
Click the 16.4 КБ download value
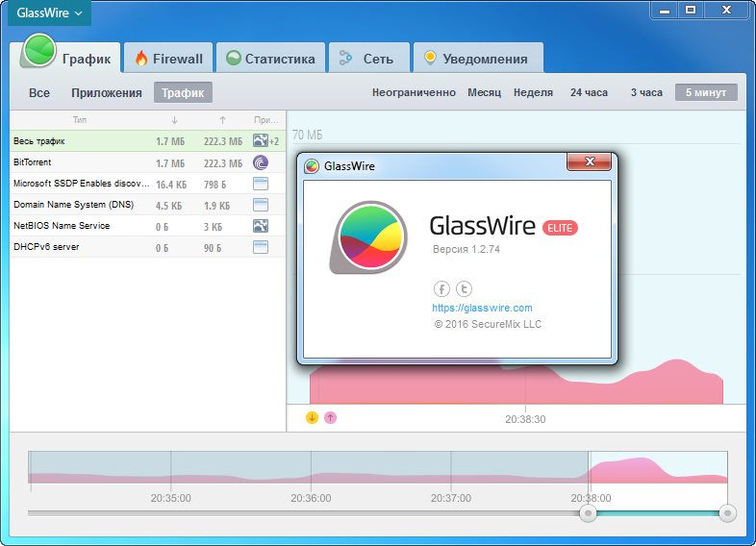pyautogui.click(x=171, y=185)
